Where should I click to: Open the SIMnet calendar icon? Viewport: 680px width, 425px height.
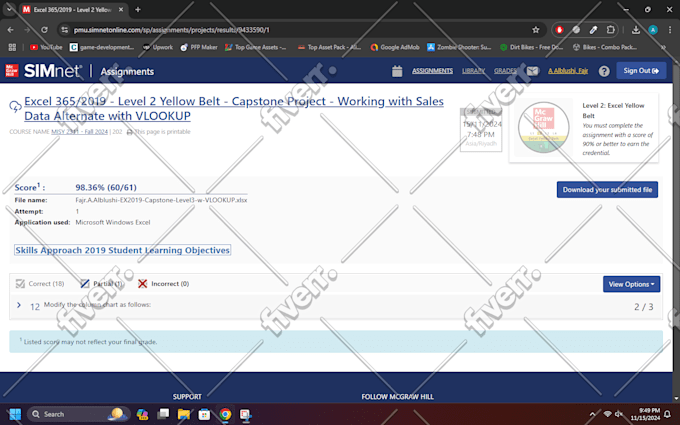click(x=397, y=71)
